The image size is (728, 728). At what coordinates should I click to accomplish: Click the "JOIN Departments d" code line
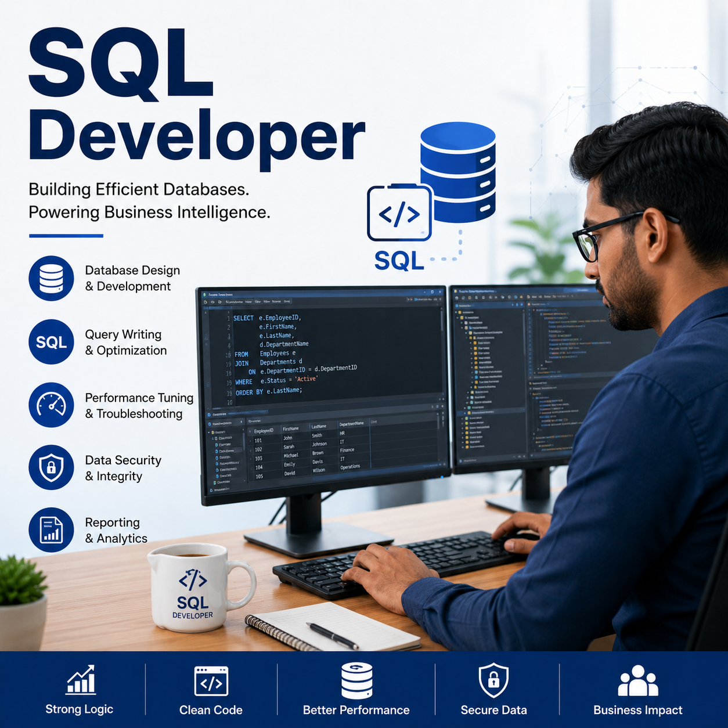[x=268, y=362]
